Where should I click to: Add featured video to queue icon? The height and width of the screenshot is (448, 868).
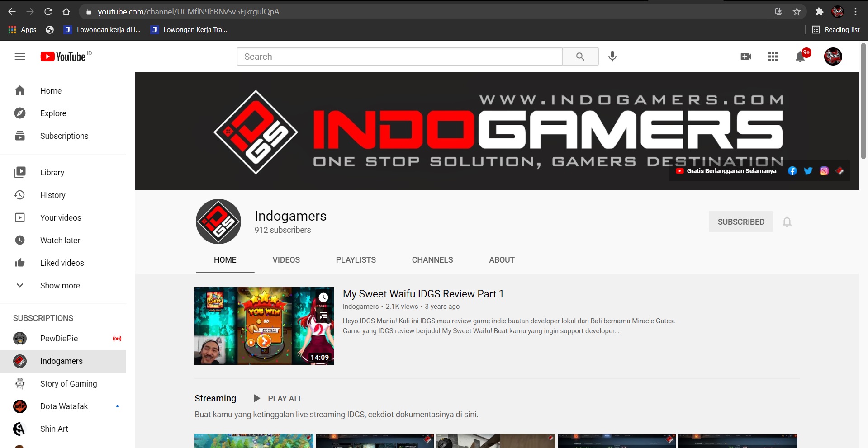(x=323, y=315)
